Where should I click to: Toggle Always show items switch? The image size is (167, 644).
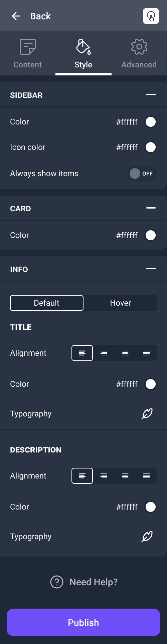(x=142, y=174)
